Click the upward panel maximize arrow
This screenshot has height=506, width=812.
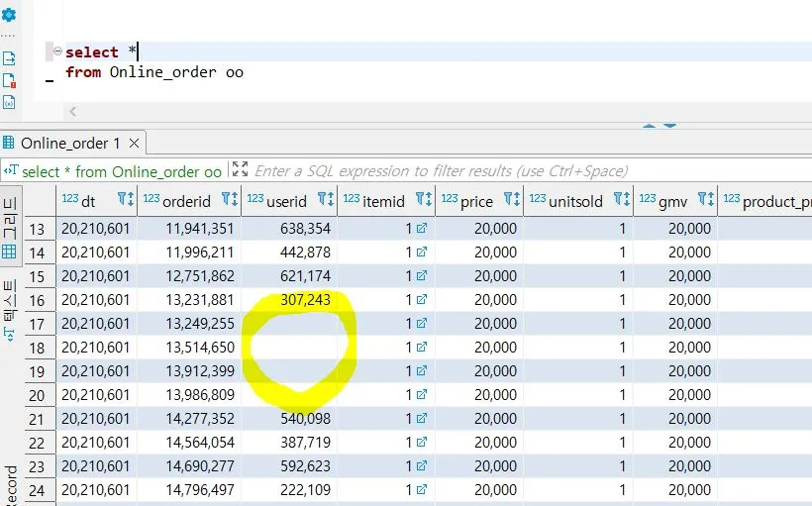click(649, 126)
